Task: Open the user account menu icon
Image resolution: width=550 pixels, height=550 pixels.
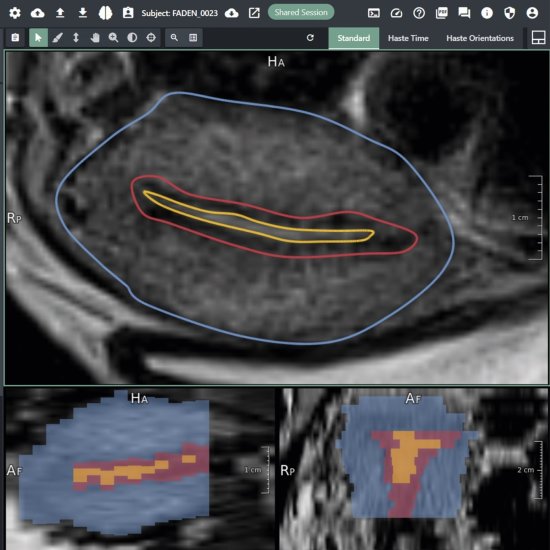Action: pos(532,13)
